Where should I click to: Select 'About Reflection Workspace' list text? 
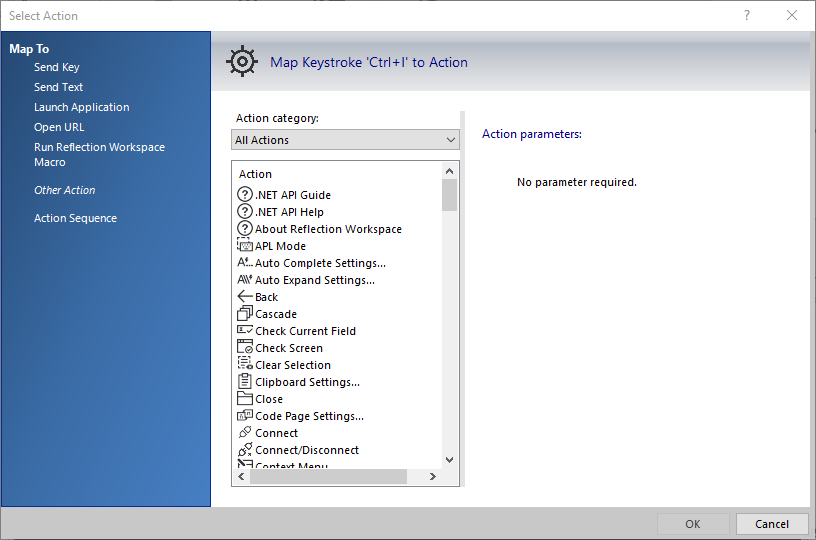pos(328,229)
